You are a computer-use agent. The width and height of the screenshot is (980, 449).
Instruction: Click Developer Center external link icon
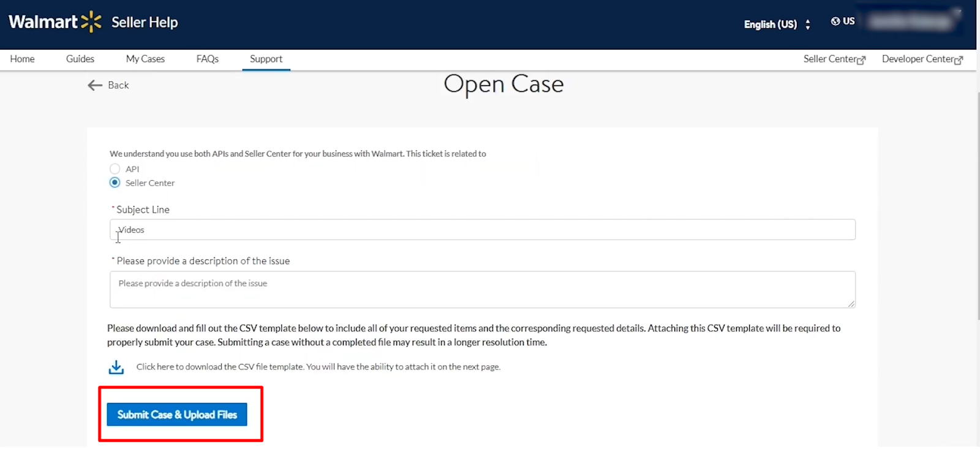959,60
